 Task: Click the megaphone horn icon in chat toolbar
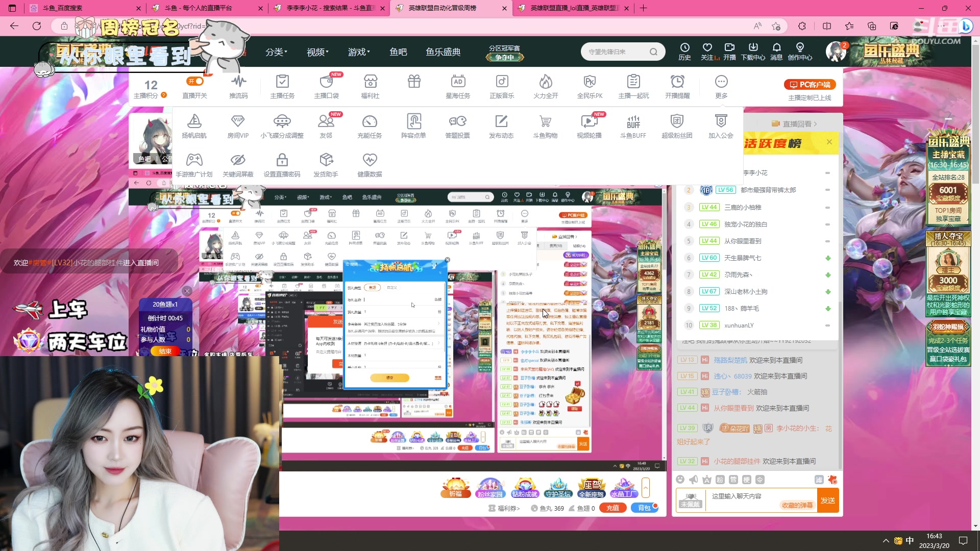point(693,479)
